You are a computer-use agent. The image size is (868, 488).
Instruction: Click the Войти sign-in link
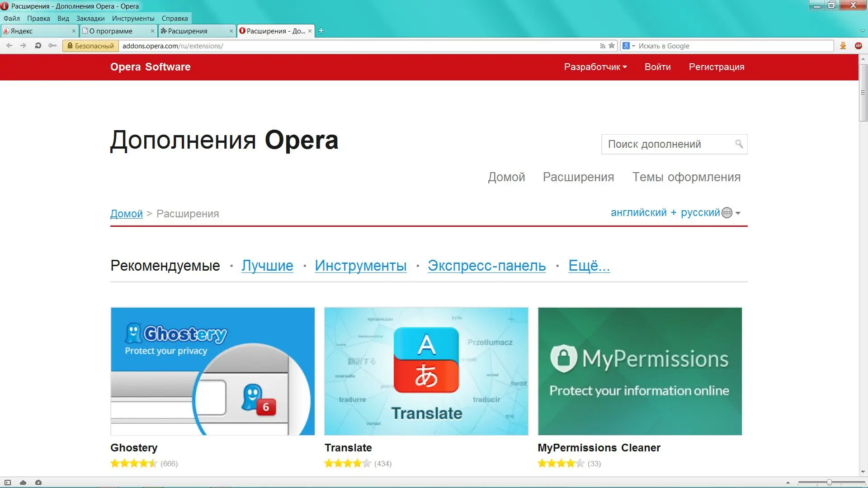(657, 67)
